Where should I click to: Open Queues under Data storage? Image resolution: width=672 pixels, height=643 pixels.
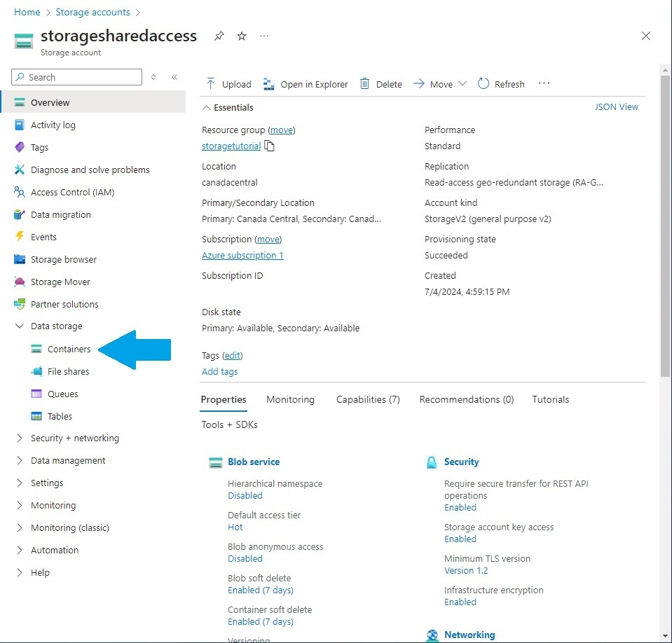[x=62, y=394]
